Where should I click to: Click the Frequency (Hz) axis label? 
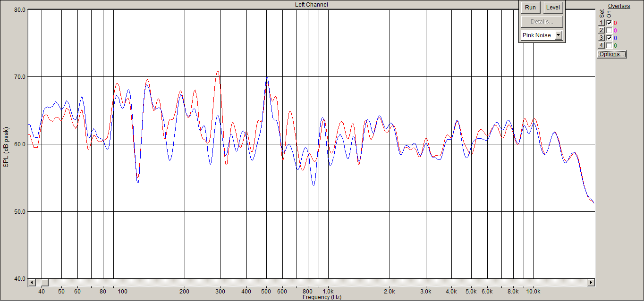tap(322, 297)
